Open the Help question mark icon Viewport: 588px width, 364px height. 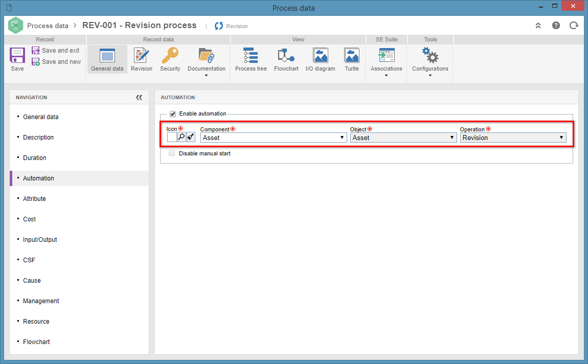click(x=556, y=26)
